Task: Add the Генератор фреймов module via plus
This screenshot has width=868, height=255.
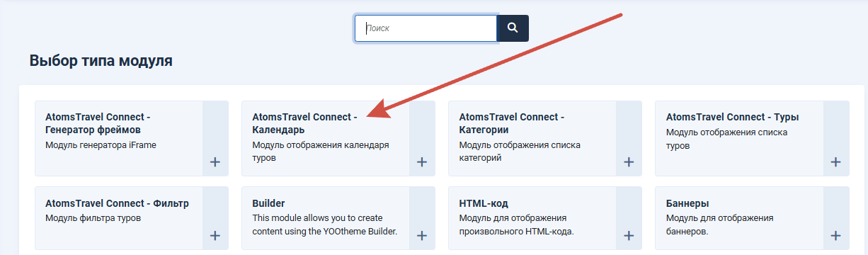Action: pyautogui.click(x=215, y=161)
